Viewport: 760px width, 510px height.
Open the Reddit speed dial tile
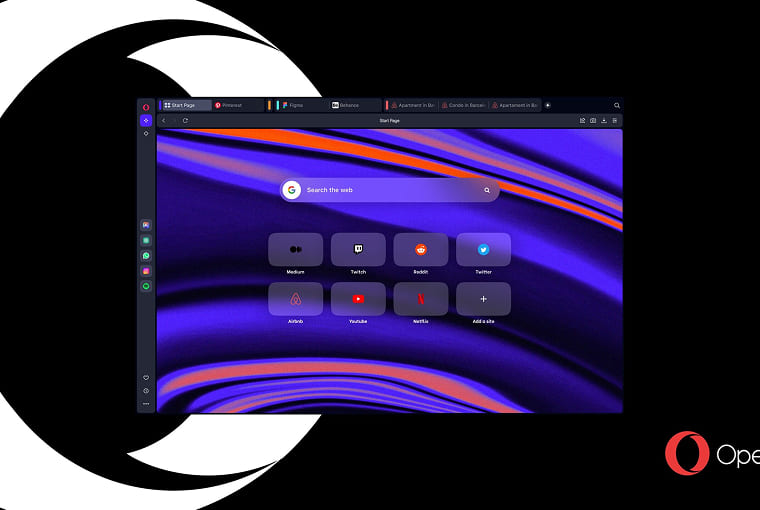pyautogui.click(x=421, y=249)
